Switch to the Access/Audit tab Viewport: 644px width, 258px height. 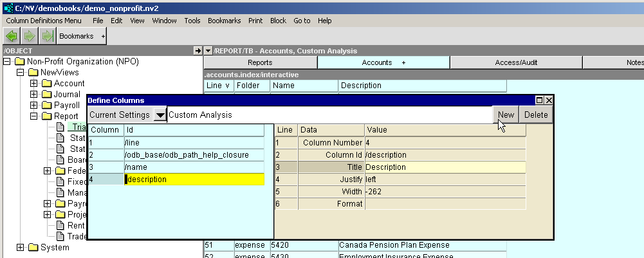515,62
